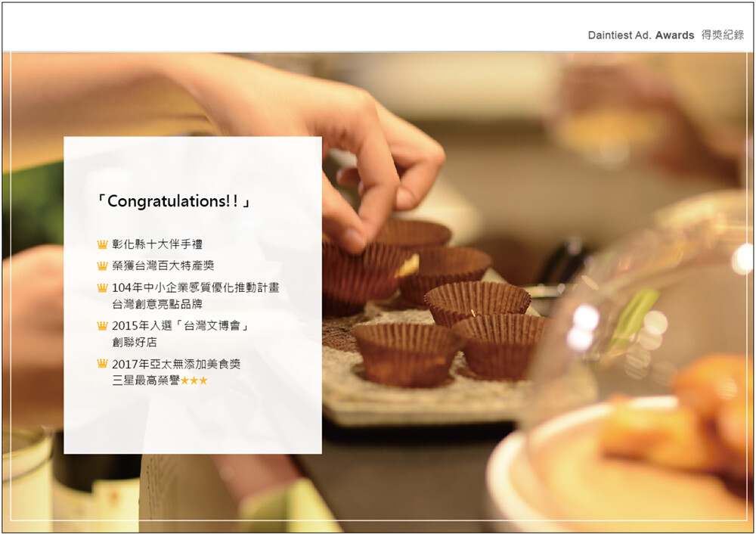Click the 「Congratulations!!」 heading
This screenshot has height=534, width=756.
tap(174, 201)
